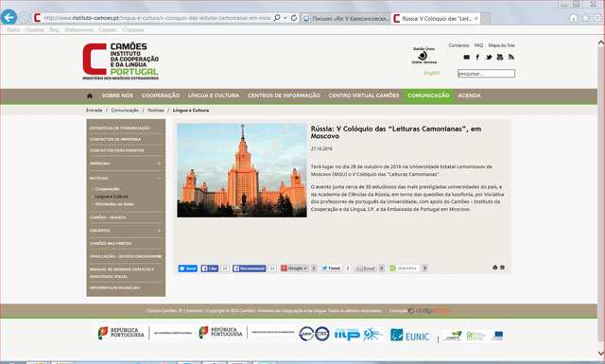605x364 pixels.
Task: Print the article using printer icon
Action: pyautogui.click(x=495, y=268)
